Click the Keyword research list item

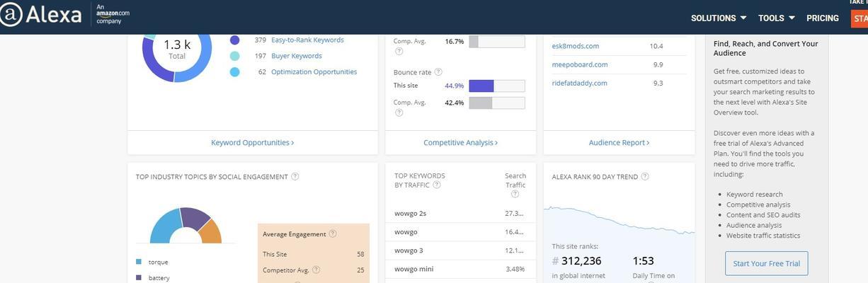pos(754,195)
